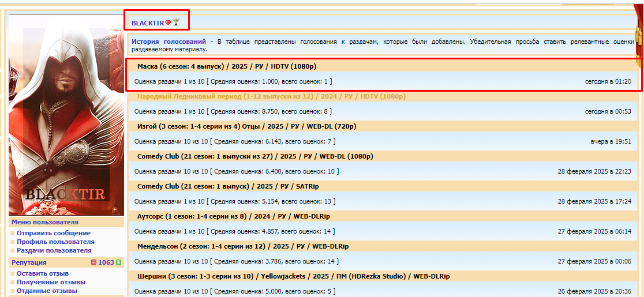The image size is (644, 297).
Task: Click rating text with average 6.143
Action: 235,141
